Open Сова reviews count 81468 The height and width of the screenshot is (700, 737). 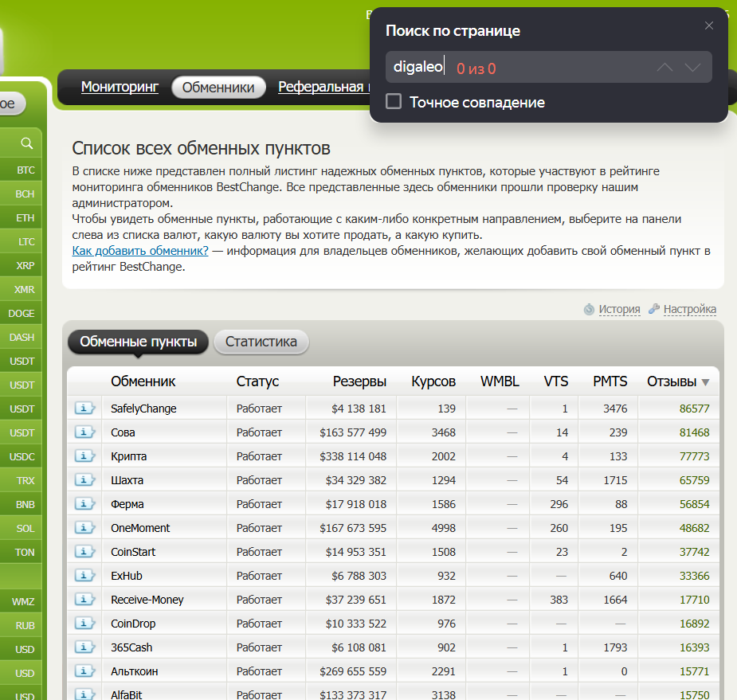[x=694, y=432]
